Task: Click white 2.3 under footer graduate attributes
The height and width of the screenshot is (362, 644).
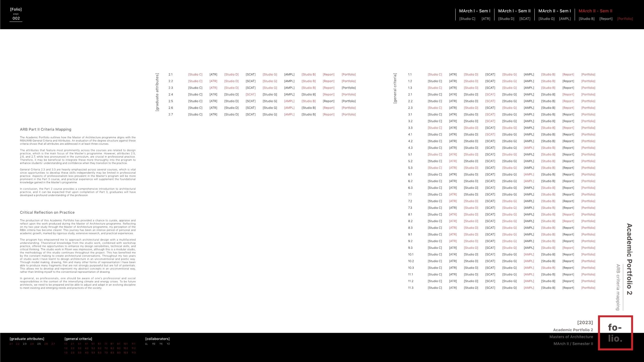Action: coord(25,344)
